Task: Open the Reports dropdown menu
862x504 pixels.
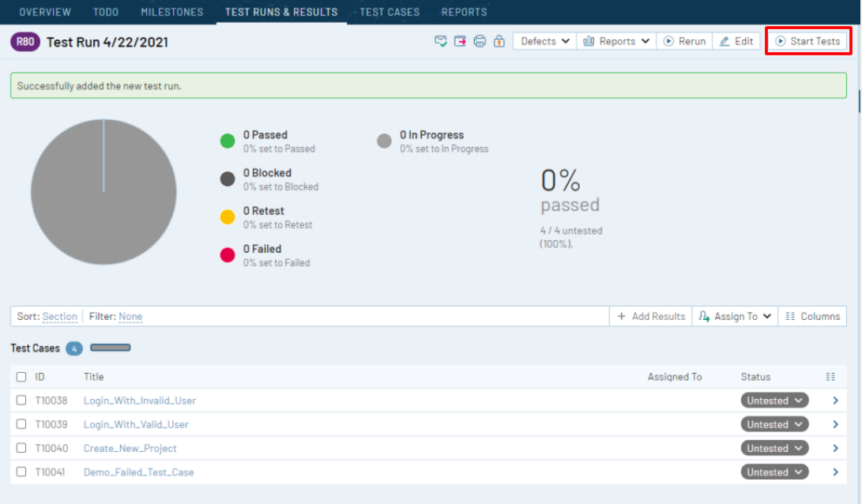Action: 616,41
